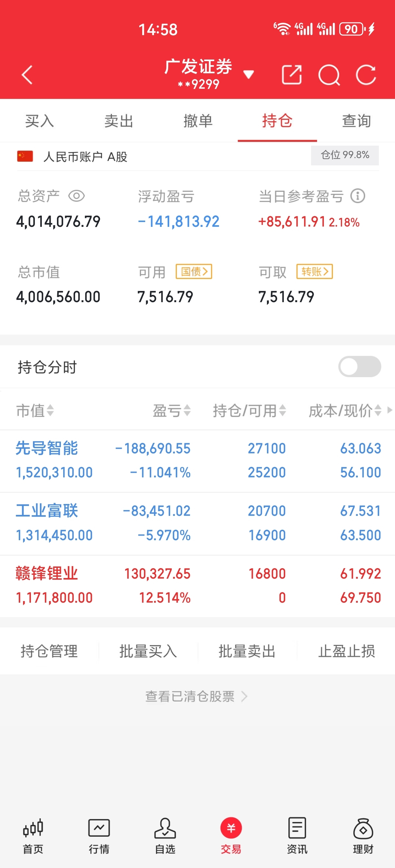Open the 查询 tab
The width and height of the screenshot is (395, 868).
[x=356, y=121]
